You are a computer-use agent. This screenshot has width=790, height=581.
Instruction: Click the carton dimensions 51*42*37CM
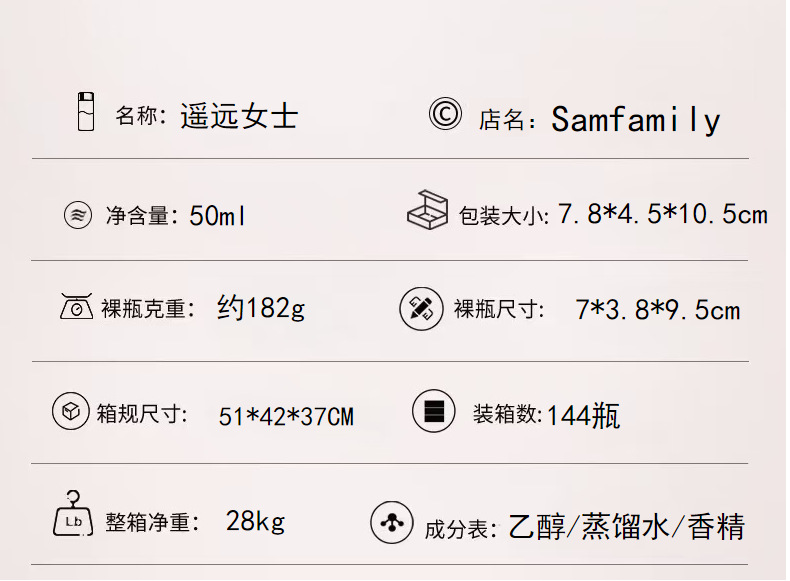tap(286, 416)
